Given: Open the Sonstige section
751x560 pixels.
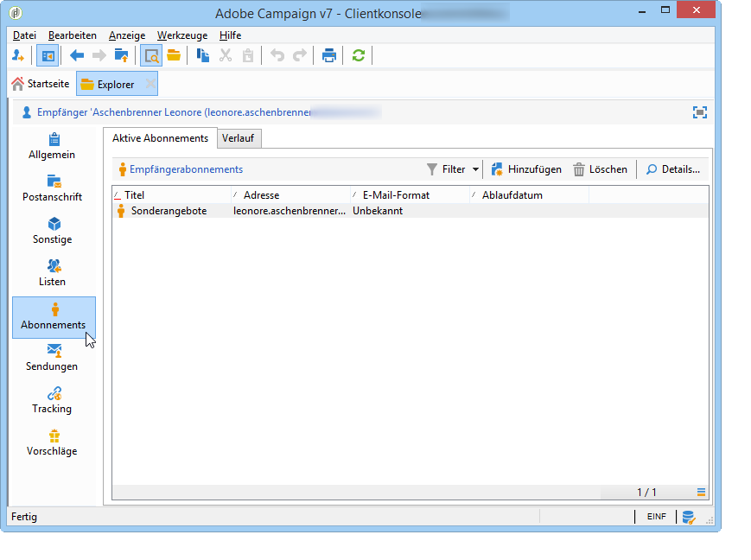Looking at the screenshot, I should point(52,231).
